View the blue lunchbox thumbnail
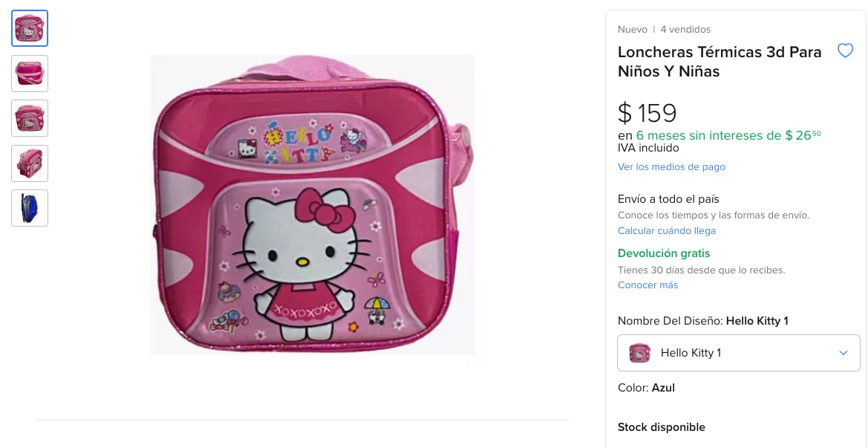Image resolution: width=868 pixels, height=448 pixels. (30, 207)
